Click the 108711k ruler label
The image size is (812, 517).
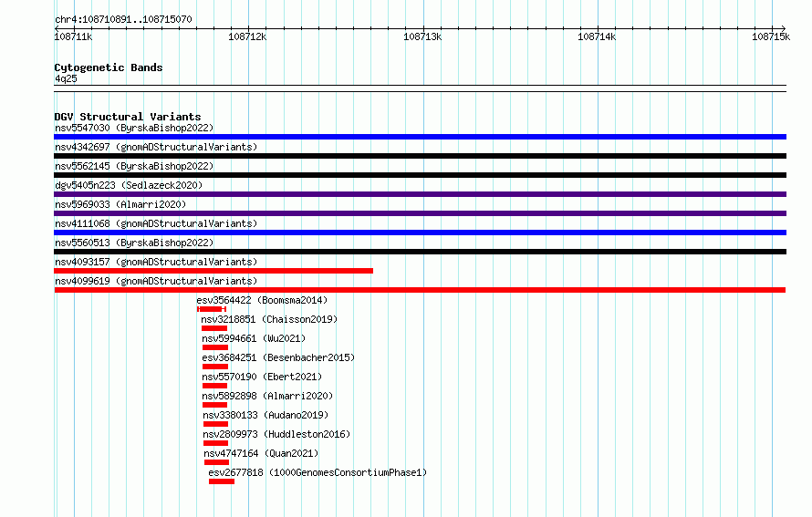74,36
